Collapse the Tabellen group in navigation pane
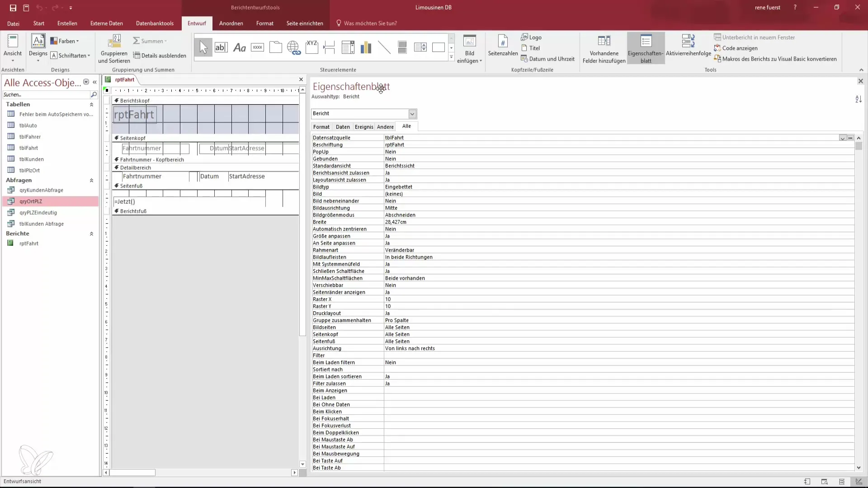The image size is (868, 488). pyautogui.click(x=91, y=104)
